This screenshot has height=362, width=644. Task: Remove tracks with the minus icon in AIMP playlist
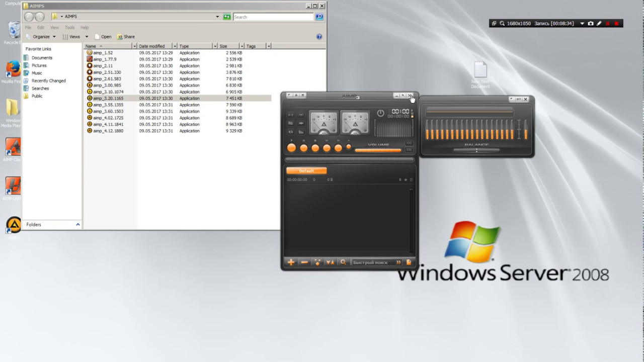pos(304,262)
